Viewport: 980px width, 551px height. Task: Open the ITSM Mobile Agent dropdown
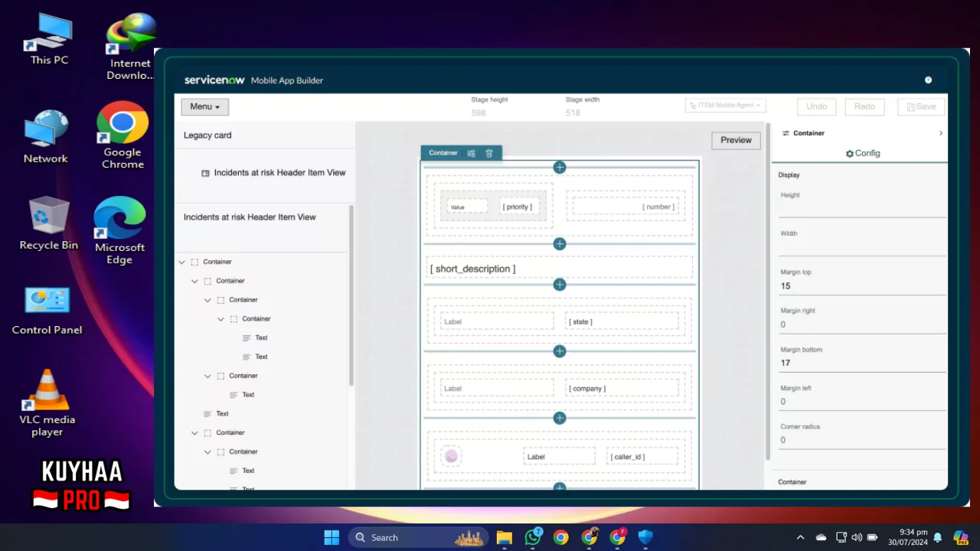pyautogui.click(x=725, y=105)
